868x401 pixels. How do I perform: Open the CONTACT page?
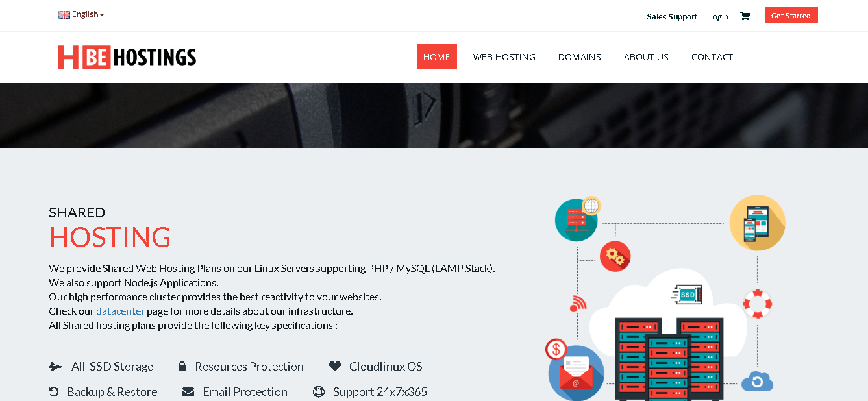click(x=712, y=57)
